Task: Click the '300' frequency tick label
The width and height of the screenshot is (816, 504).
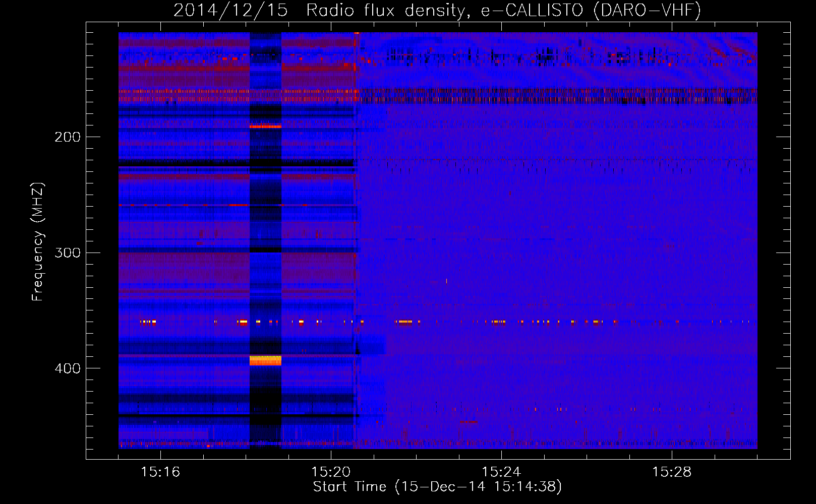Action: pyautogui.click(x=68, y=253)
